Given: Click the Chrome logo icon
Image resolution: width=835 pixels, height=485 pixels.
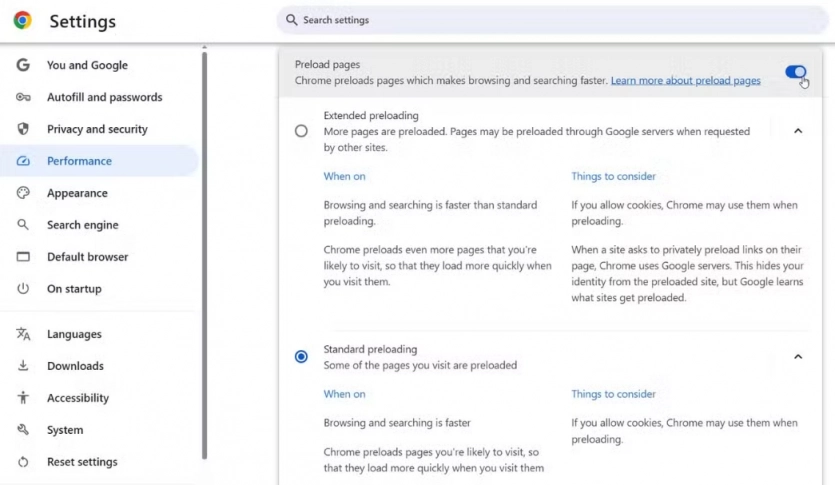Looking at the screenshot, I should [22, 21].
